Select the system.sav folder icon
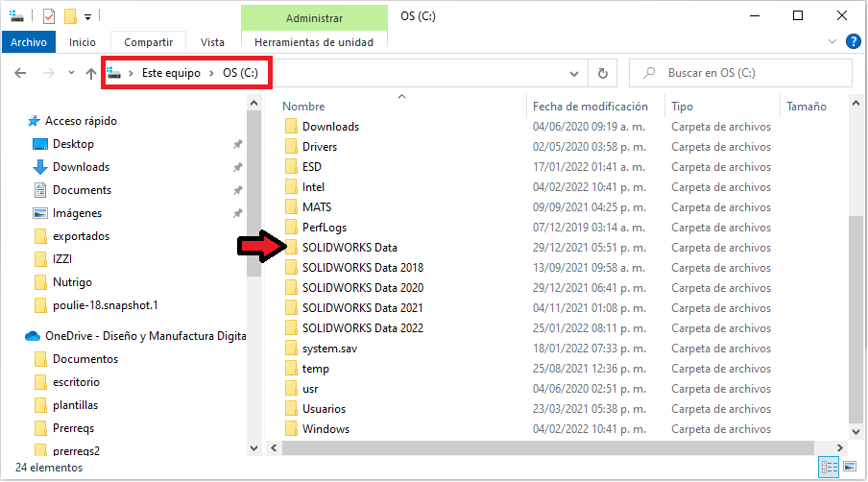Screen dimensions: 868x482 coord(291,349)
